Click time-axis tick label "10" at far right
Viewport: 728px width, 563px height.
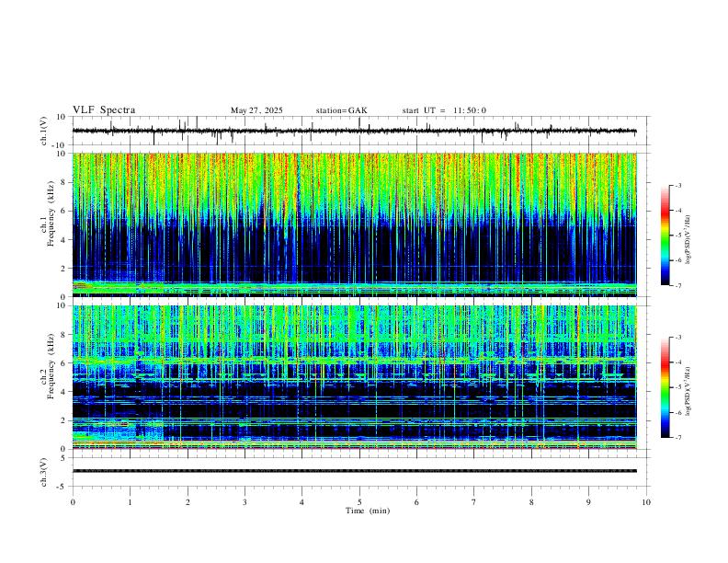click(x=646, y=502)
